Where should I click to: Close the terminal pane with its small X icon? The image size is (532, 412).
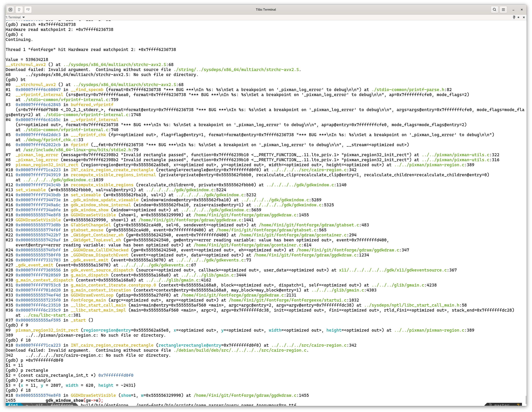click(x=523, y=17)
